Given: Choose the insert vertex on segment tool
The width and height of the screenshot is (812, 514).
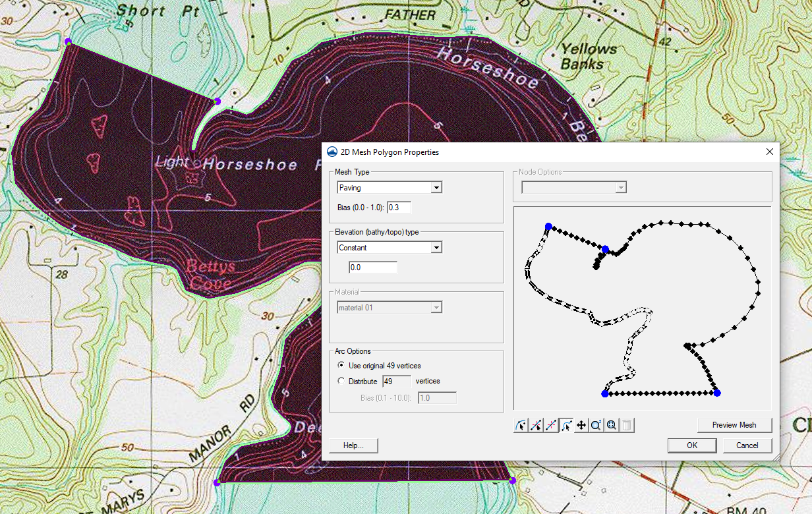Looking at the screenshot, I should click(550, 425).
